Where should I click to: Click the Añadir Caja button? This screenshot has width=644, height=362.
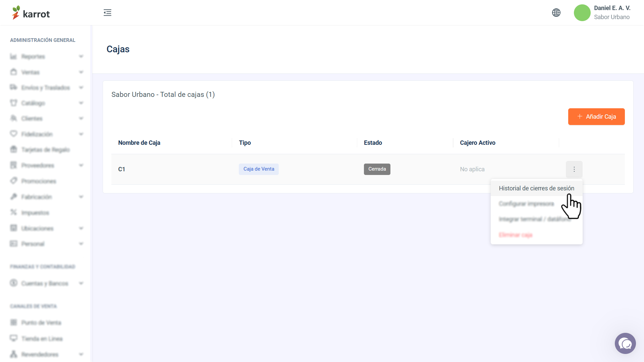coord(596,117)
